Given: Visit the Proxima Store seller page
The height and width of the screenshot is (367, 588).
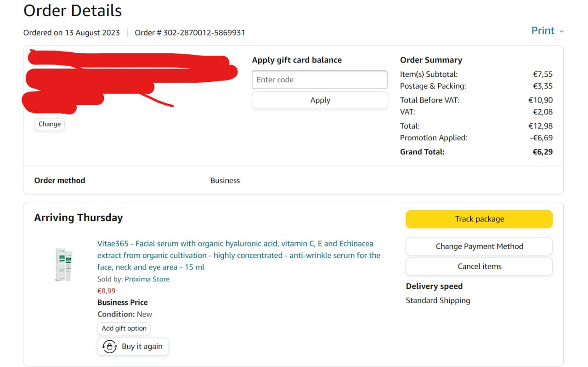Looking at the screenshot, I should tap(147, 279).
